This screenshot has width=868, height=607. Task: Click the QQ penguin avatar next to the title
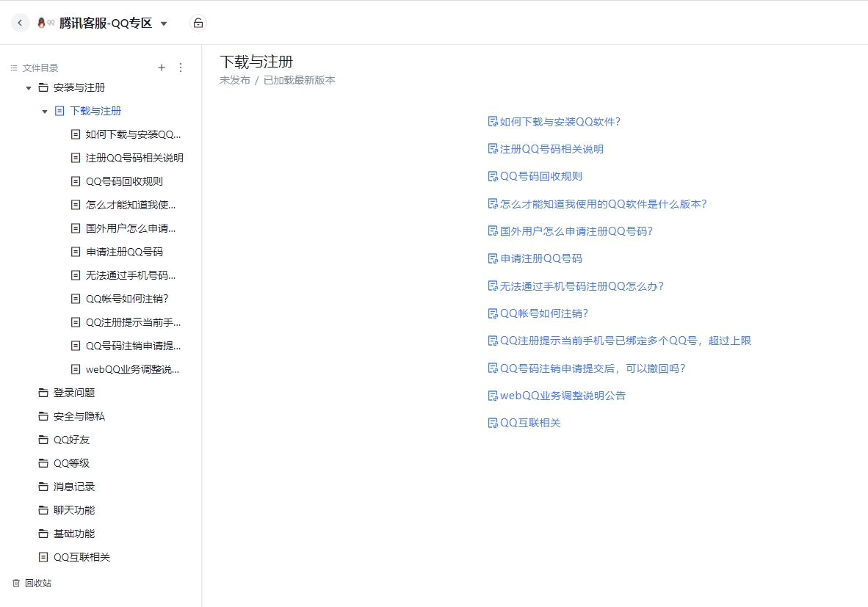[42, 23]
